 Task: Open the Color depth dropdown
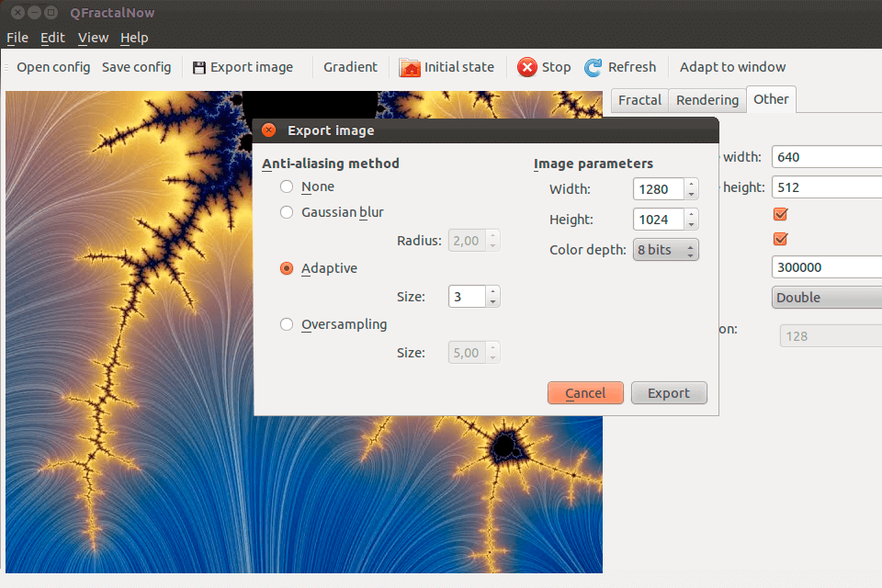665,250
